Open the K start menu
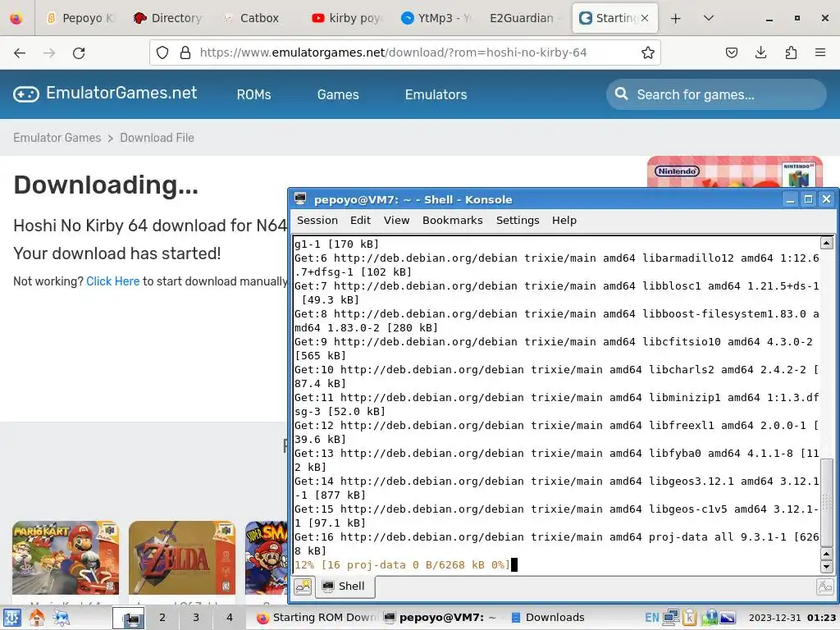 11,618
